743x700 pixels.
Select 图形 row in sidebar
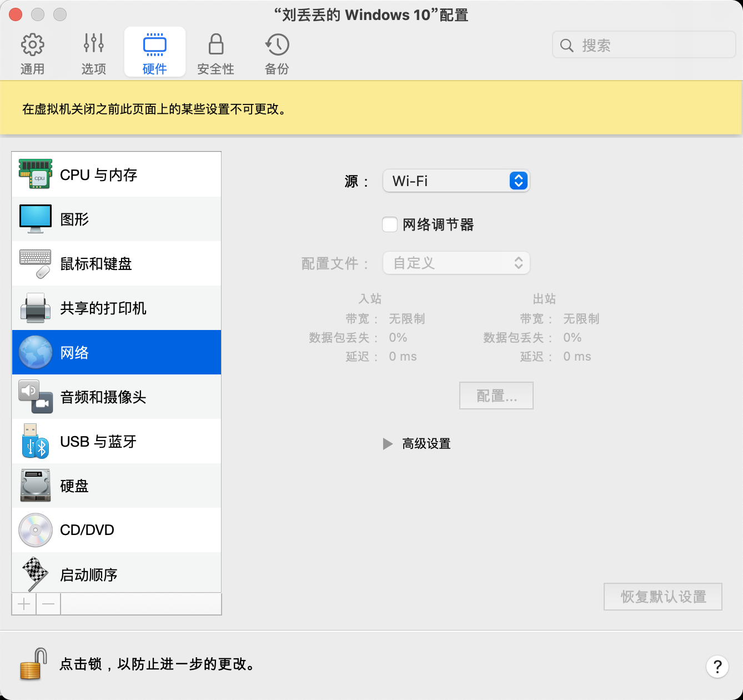pyautogui.click(x=117, y=219)
